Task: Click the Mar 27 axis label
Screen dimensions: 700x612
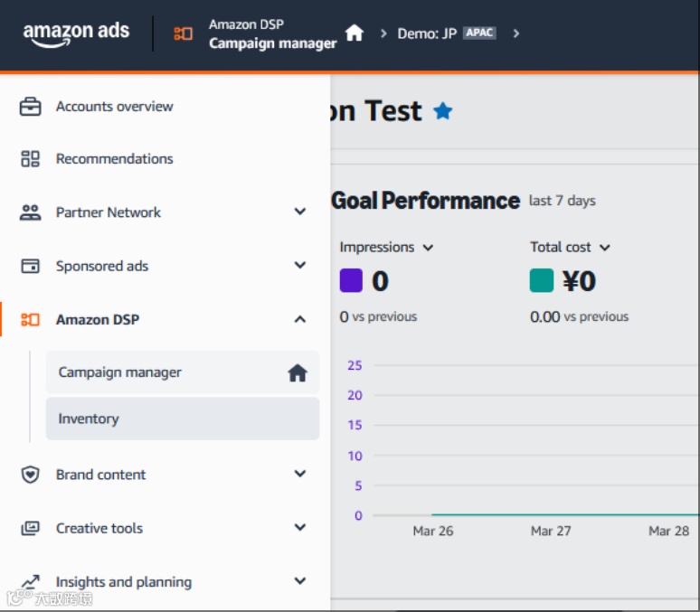Action: 551,532
